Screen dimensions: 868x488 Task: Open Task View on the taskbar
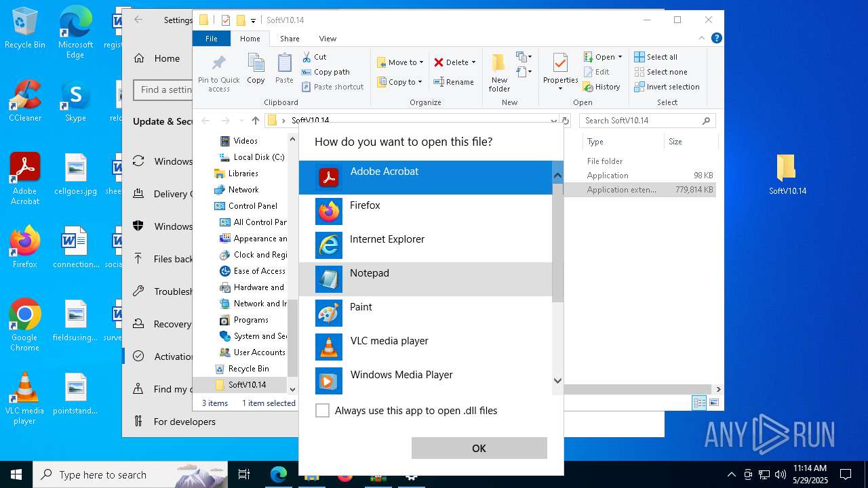[244, 474]
